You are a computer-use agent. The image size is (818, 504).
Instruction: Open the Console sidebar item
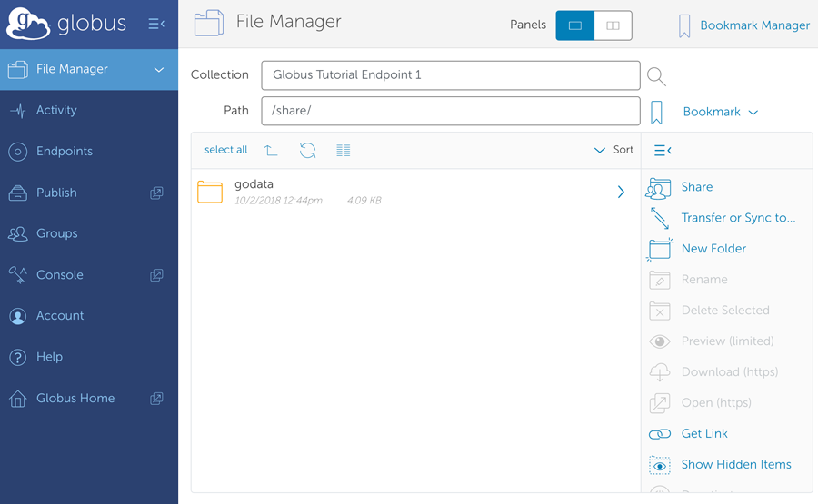[x=59, y=274]
